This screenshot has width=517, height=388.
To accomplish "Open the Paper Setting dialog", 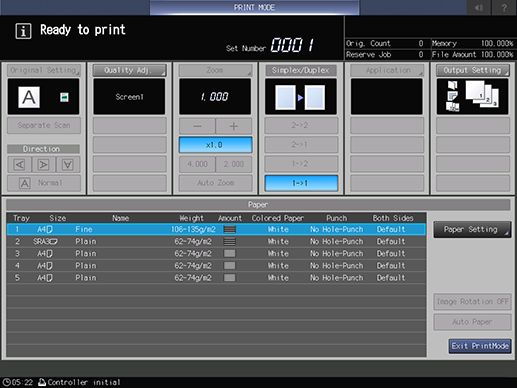I will click(472, 229).
